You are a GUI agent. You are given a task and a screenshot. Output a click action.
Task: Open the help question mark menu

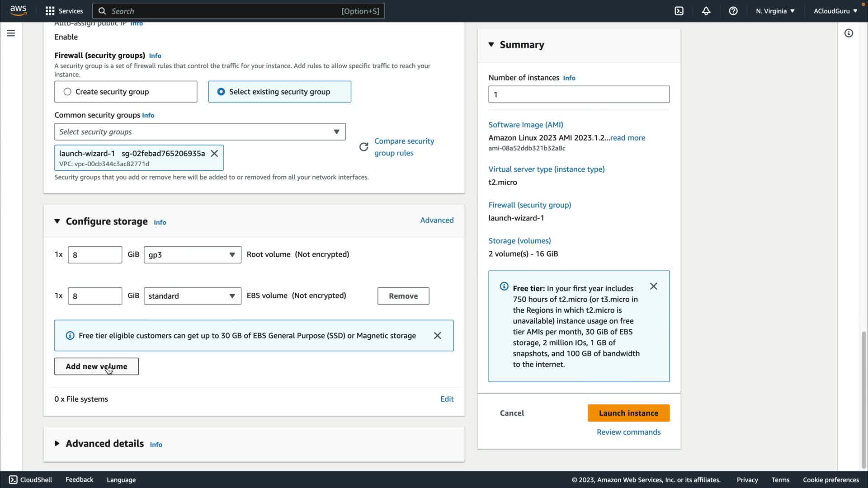click(733, 11)
